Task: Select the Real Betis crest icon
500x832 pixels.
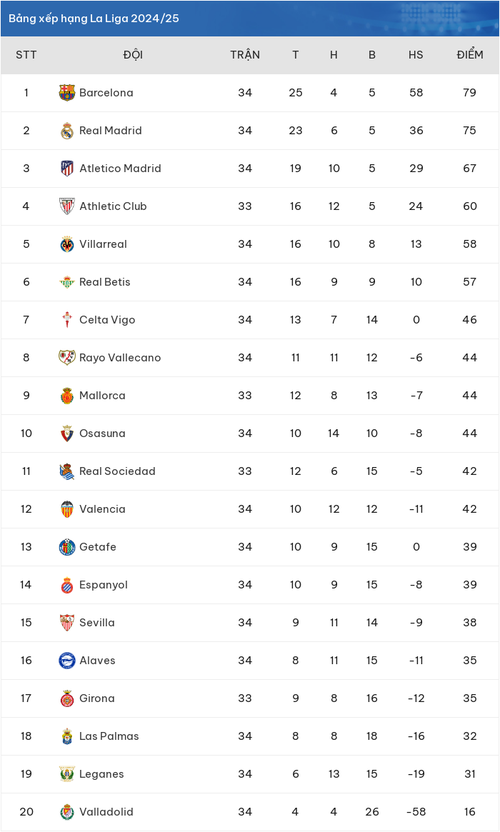Action: 67,282
